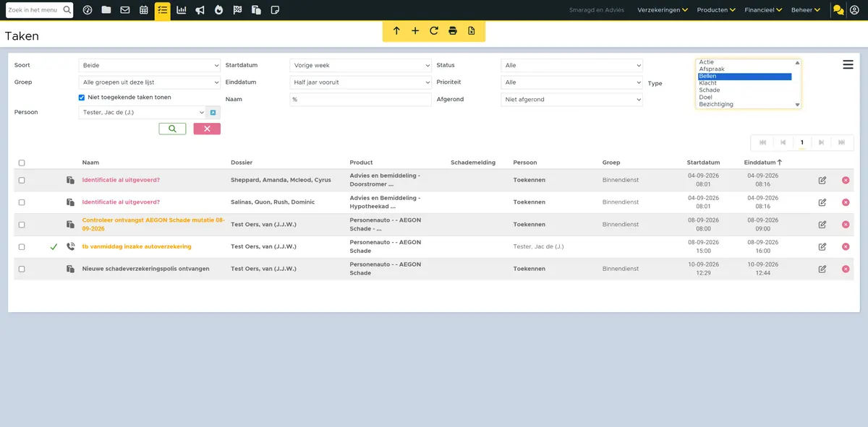This screenshot has width=868, height=427.
Task: Click the up arrow icon in yellow toolbar
Action: pyautogui.click(x=396, y=31)
